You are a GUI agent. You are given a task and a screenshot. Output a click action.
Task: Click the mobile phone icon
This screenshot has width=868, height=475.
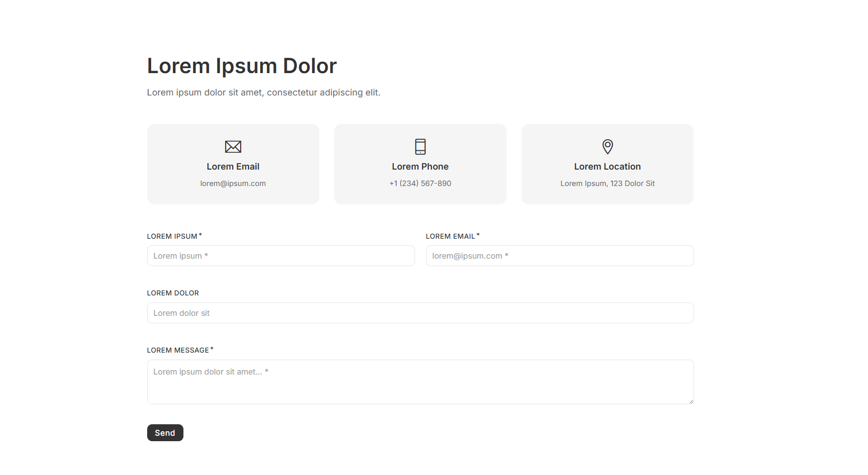(420, 147)
